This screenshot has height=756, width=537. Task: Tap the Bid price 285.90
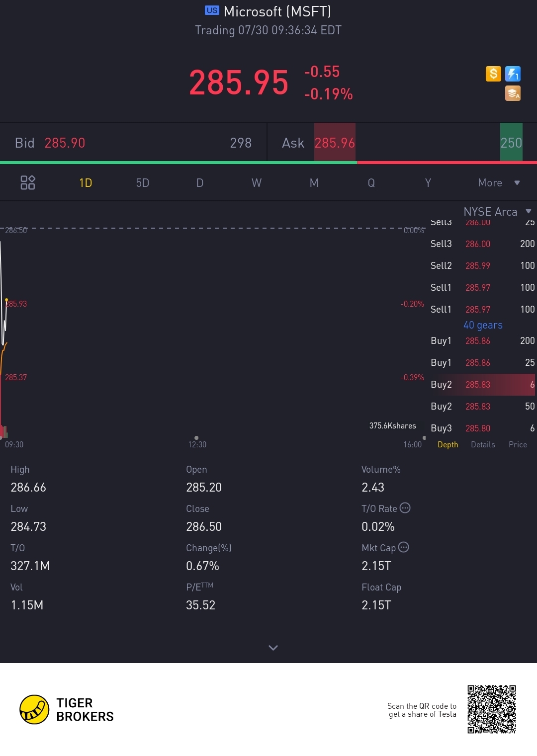(x=65, y=143)
